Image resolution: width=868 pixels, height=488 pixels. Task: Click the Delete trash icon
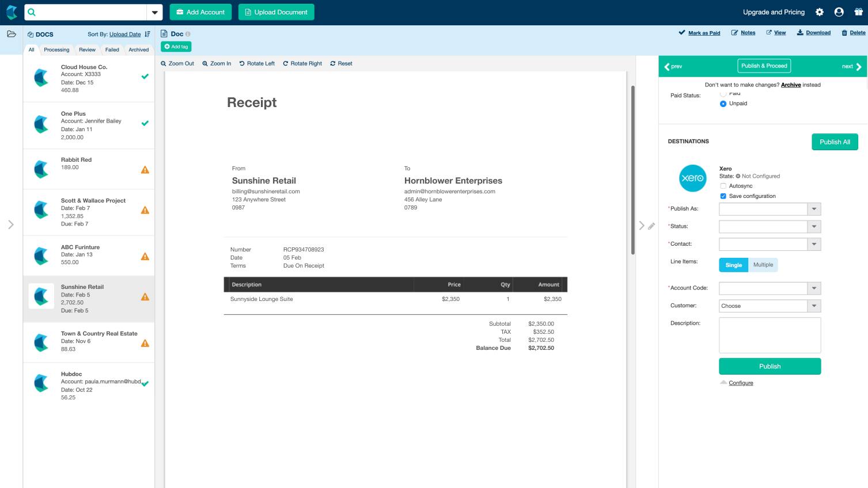point(845,33)
